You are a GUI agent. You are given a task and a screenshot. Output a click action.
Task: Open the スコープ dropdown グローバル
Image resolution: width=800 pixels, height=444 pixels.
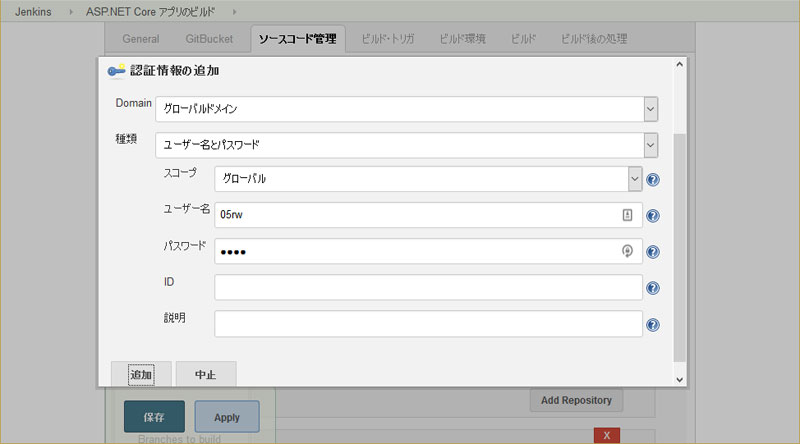[428, 179]
